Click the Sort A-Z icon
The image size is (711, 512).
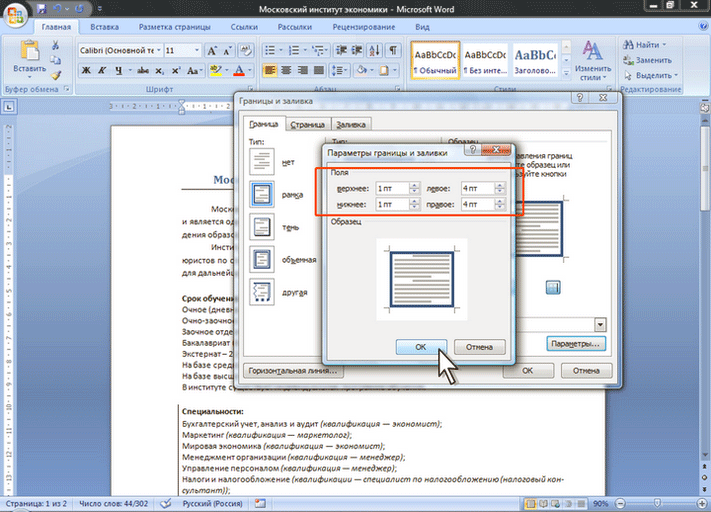click(x=375, y=50)
